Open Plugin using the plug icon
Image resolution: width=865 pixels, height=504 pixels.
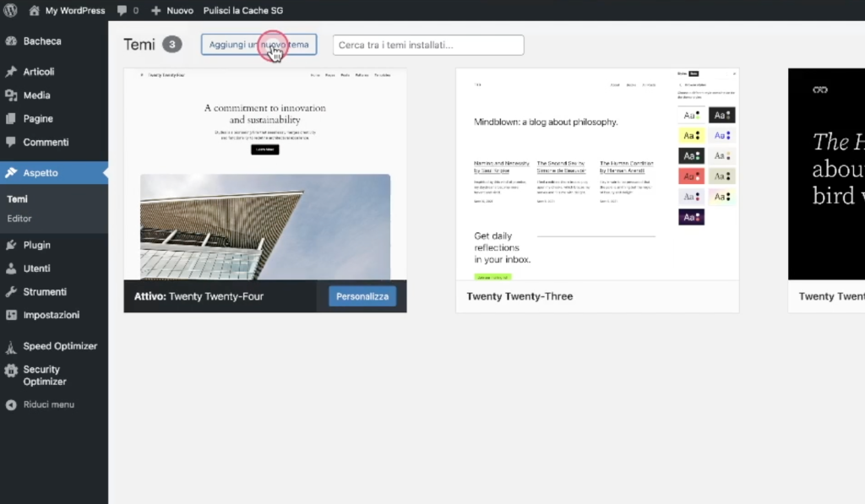10,245
